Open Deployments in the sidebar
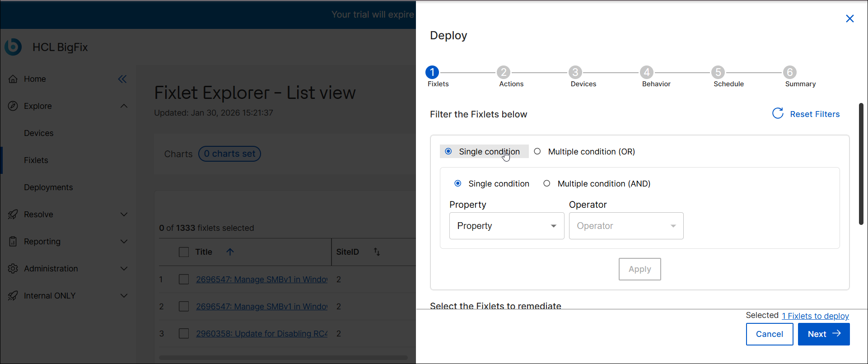868x364 pixels. [48, 187]
